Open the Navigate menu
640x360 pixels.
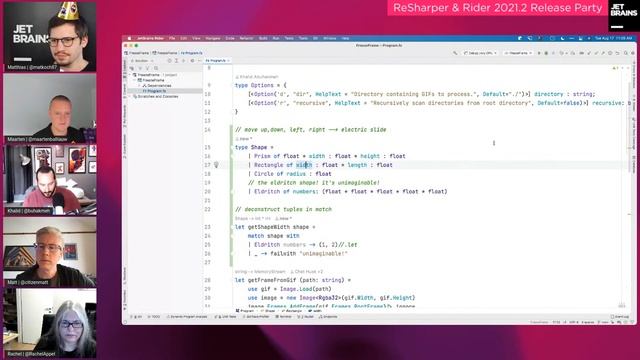[213, 38]
